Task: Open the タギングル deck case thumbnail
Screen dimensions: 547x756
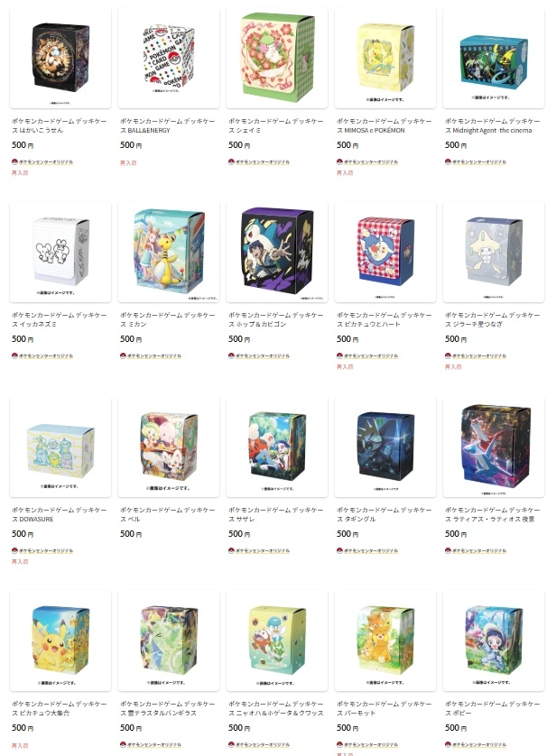Action: 385,447
